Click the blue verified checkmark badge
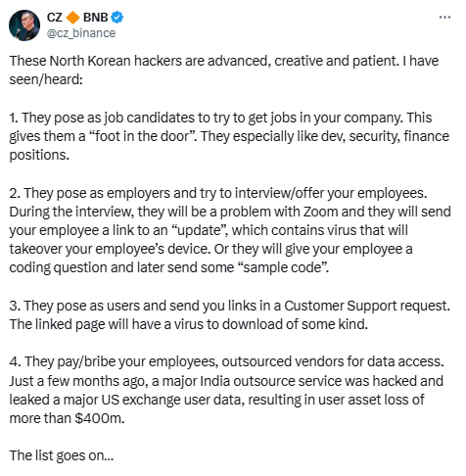 pos(117,17)
